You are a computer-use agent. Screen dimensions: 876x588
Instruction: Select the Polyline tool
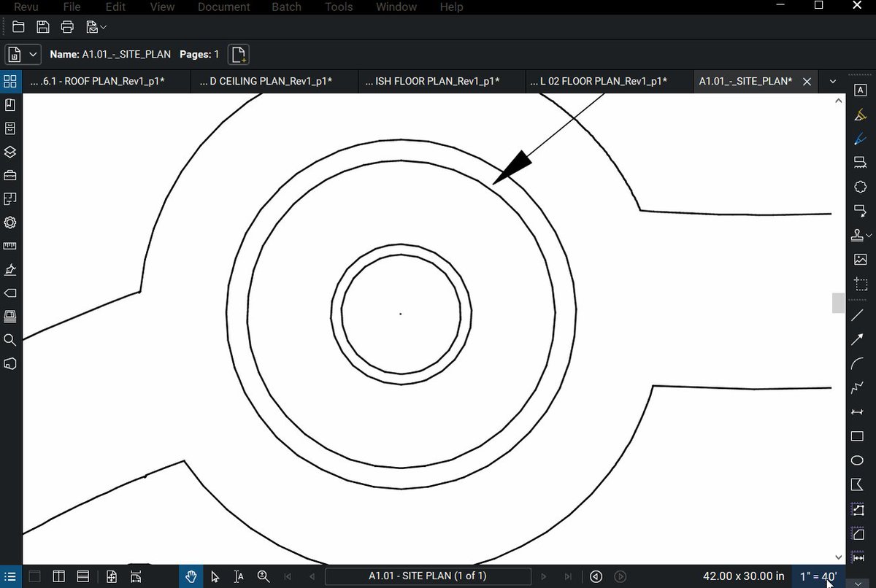pyautogui.click(x=858, y=388)
